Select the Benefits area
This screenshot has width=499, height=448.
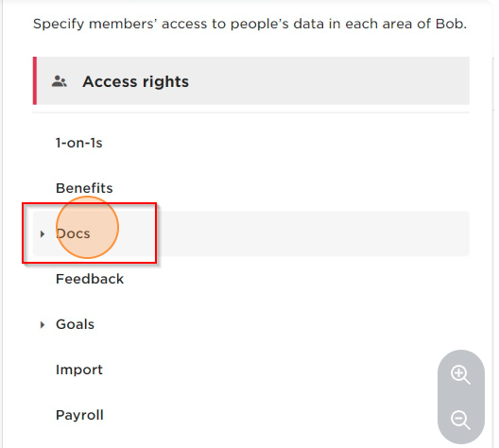[x=84, y=188]
